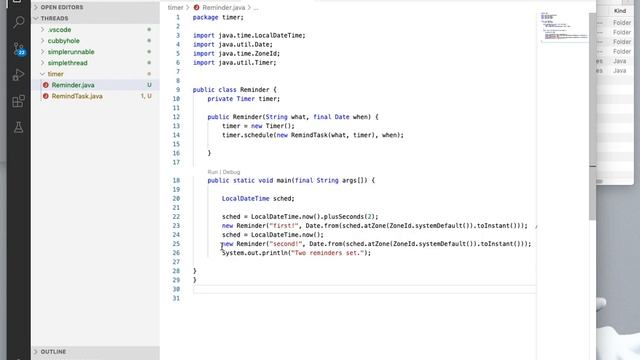640x360 pixels.
Task: Click on 'package timer;' line text
Action: 218,17
